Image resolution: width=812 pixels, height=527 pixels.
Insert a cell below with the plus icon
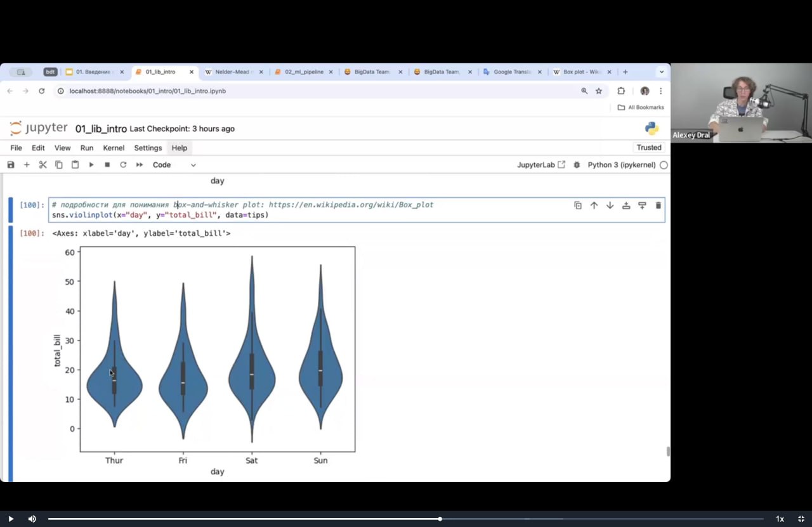[27, 165]
